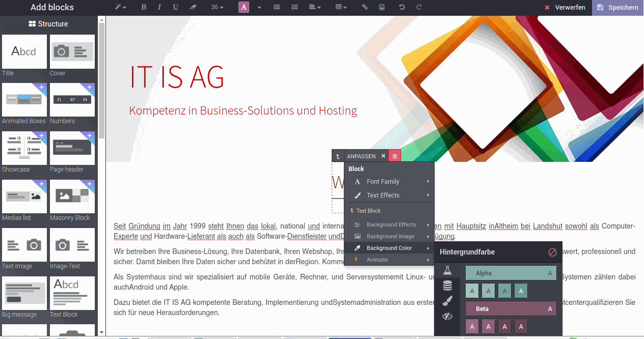644x339 pixels.
Task: Click the IT IS AG heading
Action: click(x=177, y=77)
